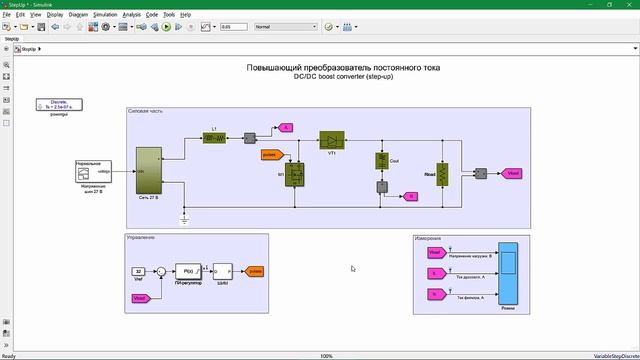Open the address bar dropdown at right

tap(635, 49)
